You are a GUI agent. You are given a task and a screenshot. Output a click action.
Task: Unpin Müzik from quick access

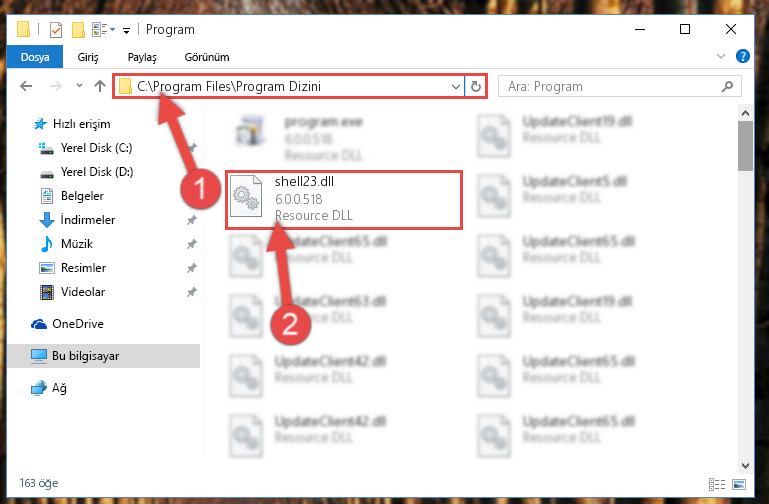click(192, 244)
